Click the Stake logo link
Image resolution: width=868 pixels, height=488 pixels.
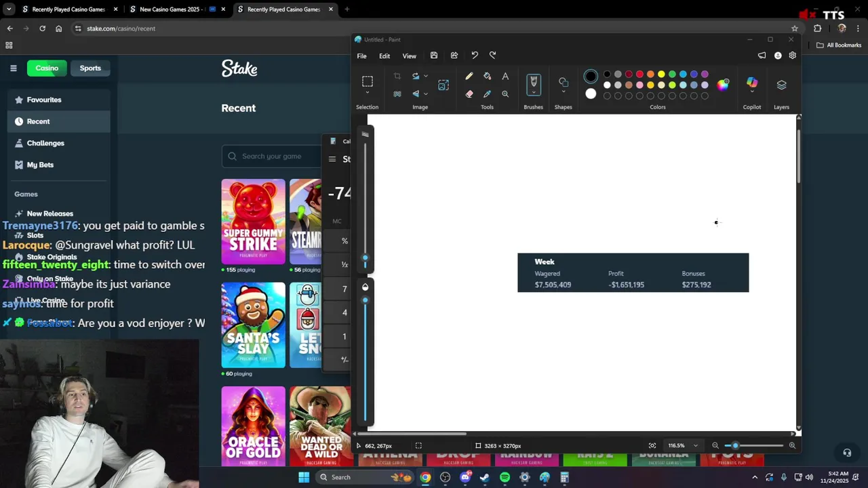click(x=239, y=68)
